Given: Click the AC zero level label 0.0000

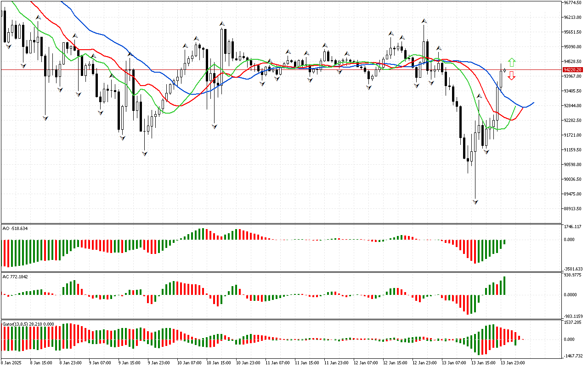Looking at the screenshot, I should click(x=571, y=294).
